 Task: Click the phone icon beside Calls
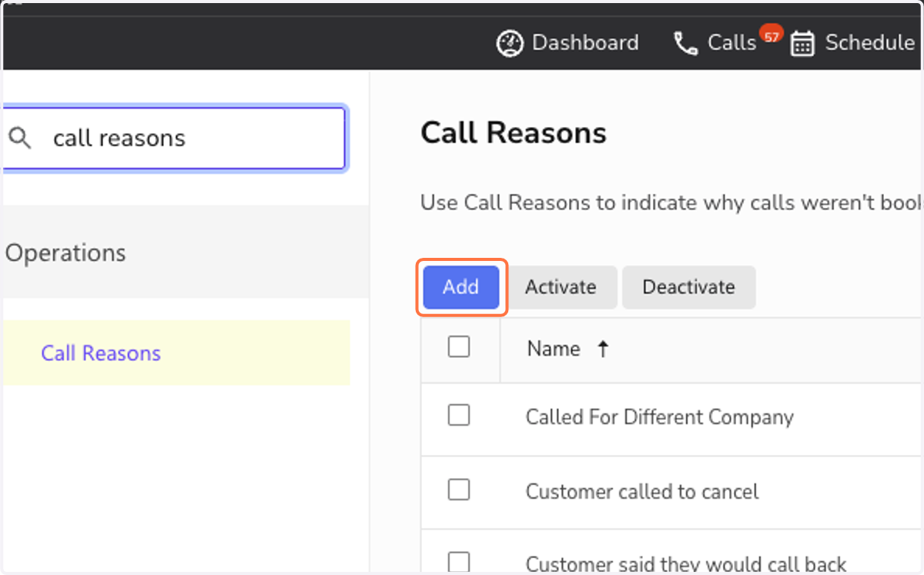coord(685,43)
